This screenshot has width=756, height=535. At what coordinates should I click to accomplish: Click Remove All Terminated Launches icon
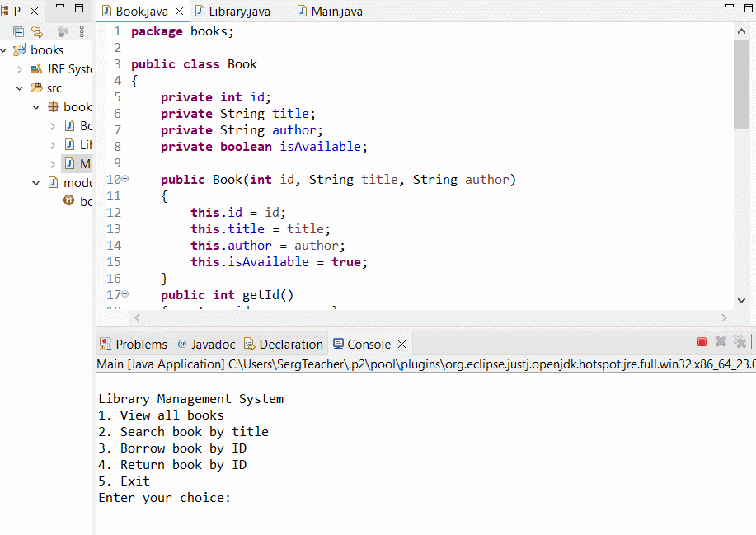(740, 342)
